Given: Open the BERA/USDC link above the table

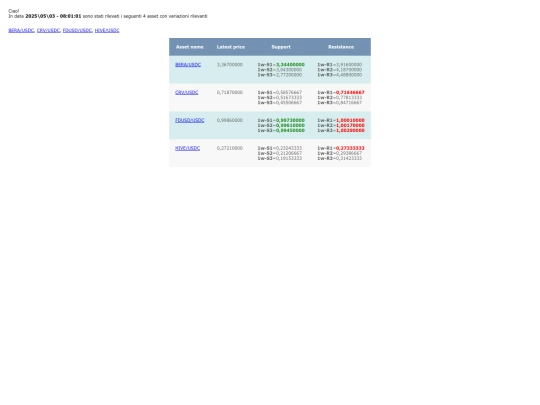Looking at the screenshot, I should point(21,30).
